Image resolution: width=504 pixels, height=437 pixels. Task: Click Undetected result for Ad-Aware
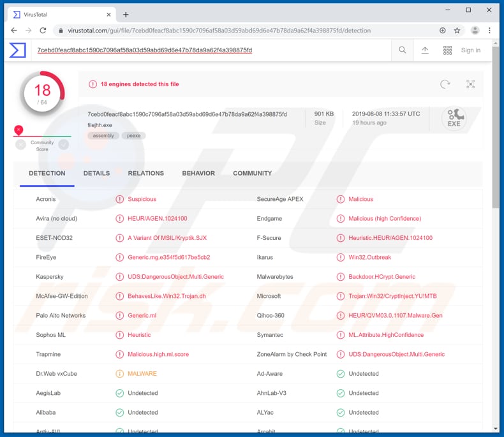(x=364, y=374)
